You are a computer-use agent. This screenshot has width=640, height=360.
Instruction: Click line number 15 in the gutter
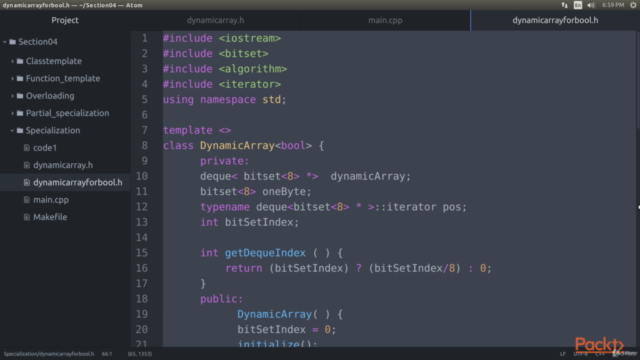point(142,253)
